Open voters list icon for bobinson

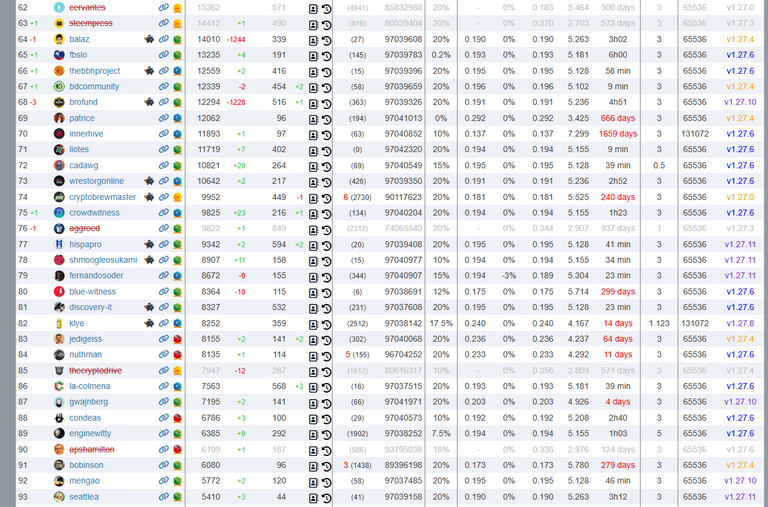[313, 466]
